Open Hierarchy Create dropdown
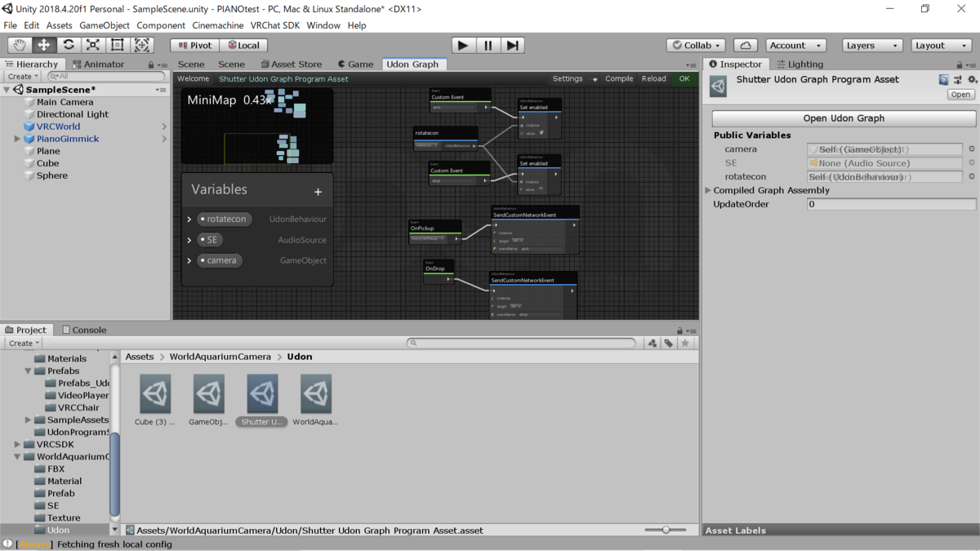 [x=23, y=77]
